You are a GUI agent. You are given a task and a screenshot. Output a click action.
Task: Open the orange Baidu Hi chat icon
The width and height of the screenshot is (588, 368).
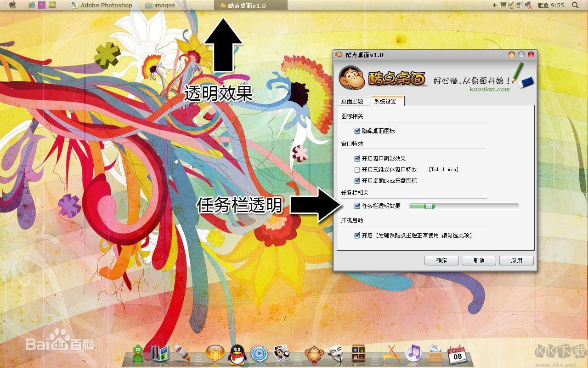(215, 353)
